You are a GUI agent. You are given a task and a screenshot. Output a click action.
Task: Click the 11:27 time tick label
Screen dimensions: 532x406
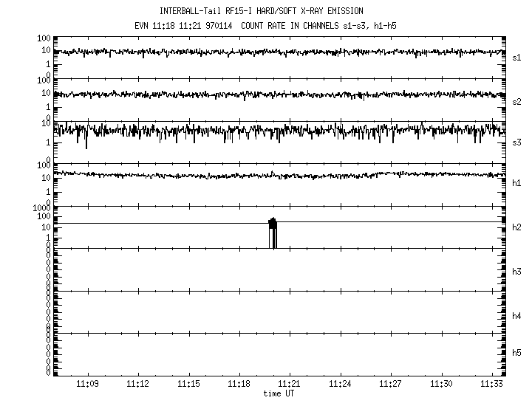[x=390, y=385]
